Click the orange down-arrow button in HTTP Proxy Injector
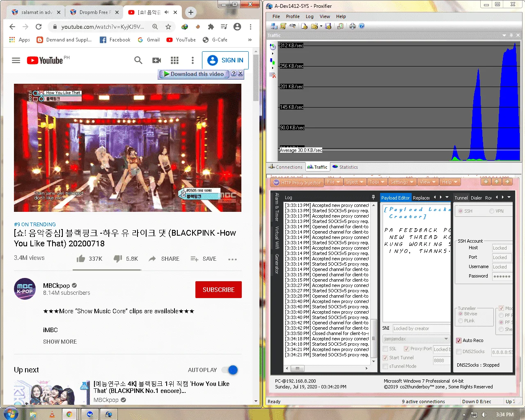The image size is (525, 420). [486, 181]
